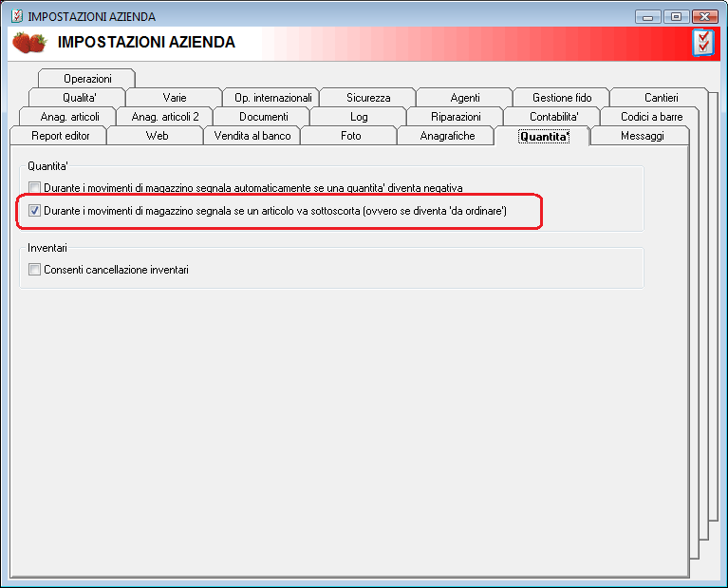Image resolution: width=728 pixels, height=588 pixels.
Task: Enable alert when a quantity becomes negative
Action: point(34,188)
